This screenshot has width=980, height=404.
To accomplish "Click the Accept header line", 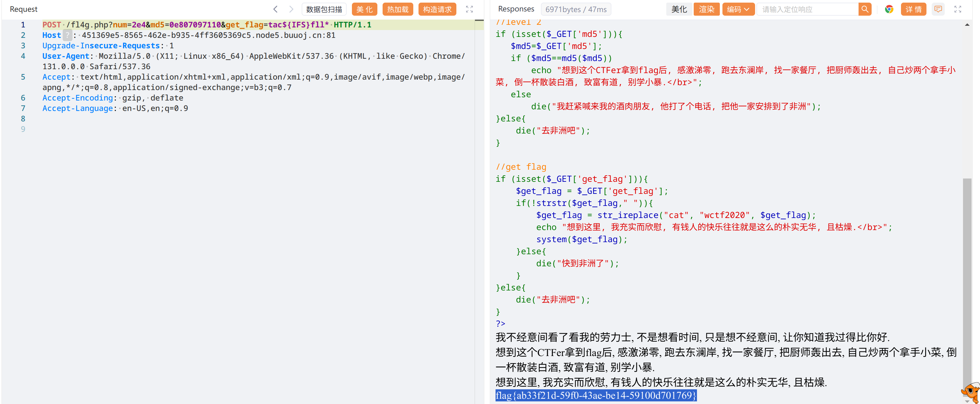I will [x=253, y=82].
